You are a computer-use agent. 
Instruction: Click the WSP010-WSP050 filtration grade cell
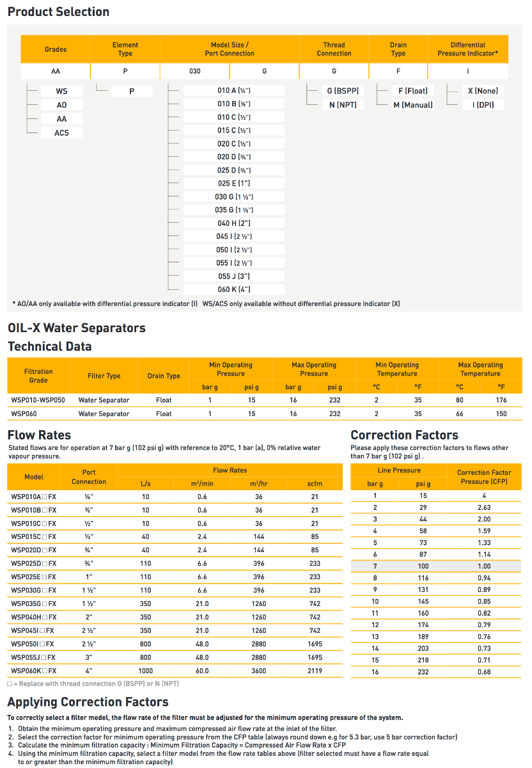(38, 400)
